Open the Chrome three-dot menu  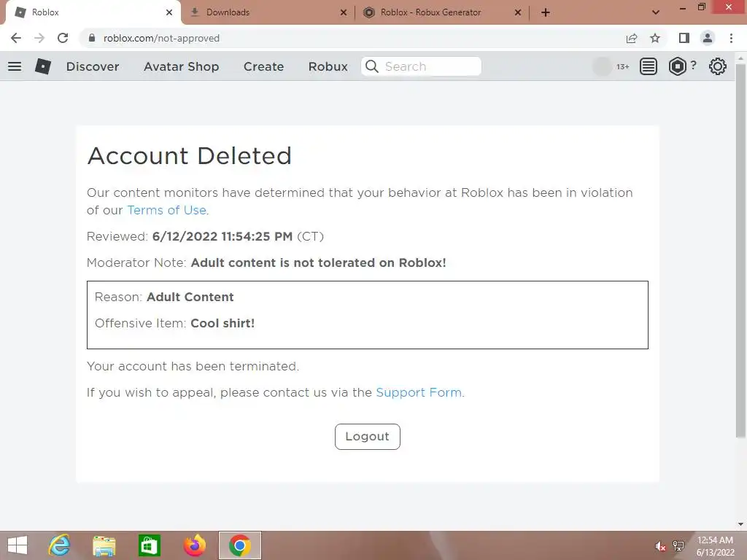coord(731,38)
